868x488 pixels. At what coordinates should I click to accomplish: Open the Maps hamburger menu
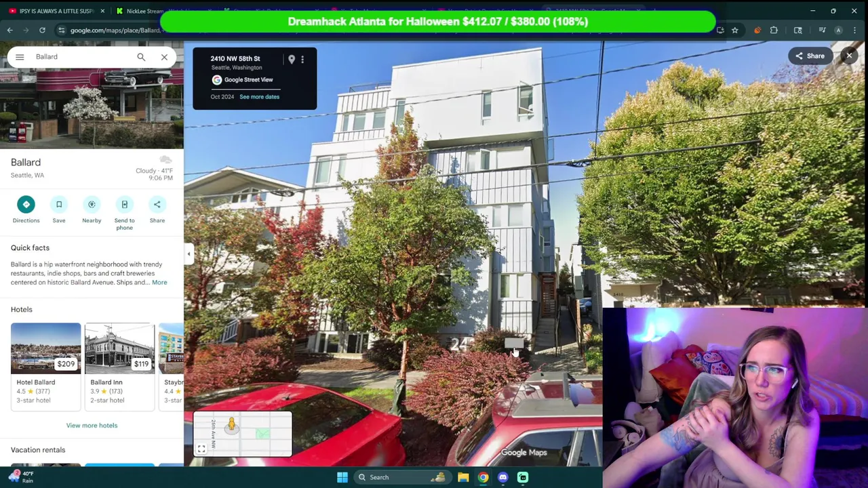(x=20, y=57)
